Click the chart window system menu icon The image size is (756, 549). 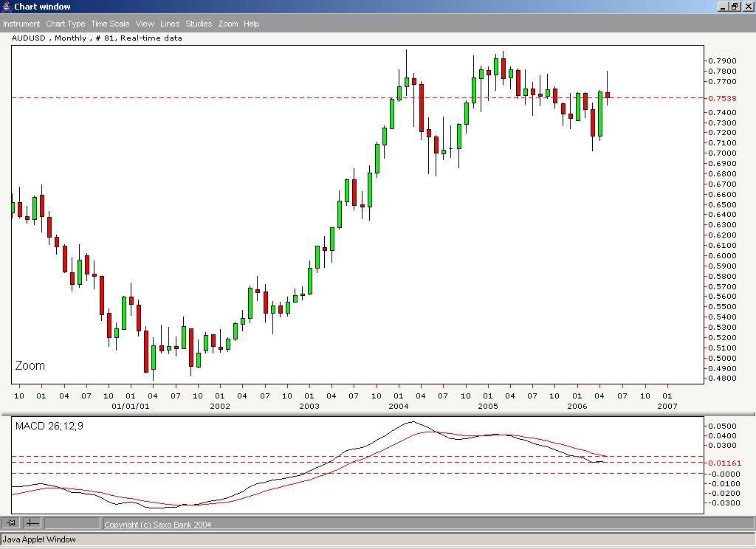[x=6, y=6]
